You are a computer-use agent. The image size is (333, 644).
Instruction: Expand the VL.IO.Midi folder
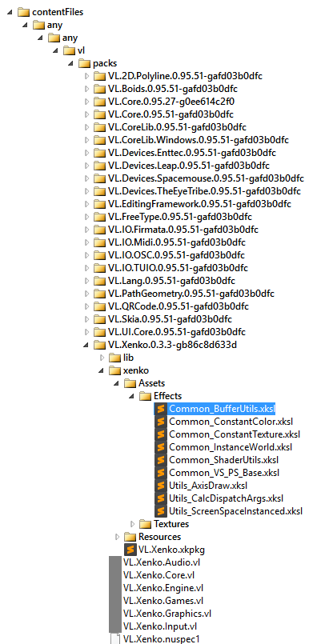point(86,242)
